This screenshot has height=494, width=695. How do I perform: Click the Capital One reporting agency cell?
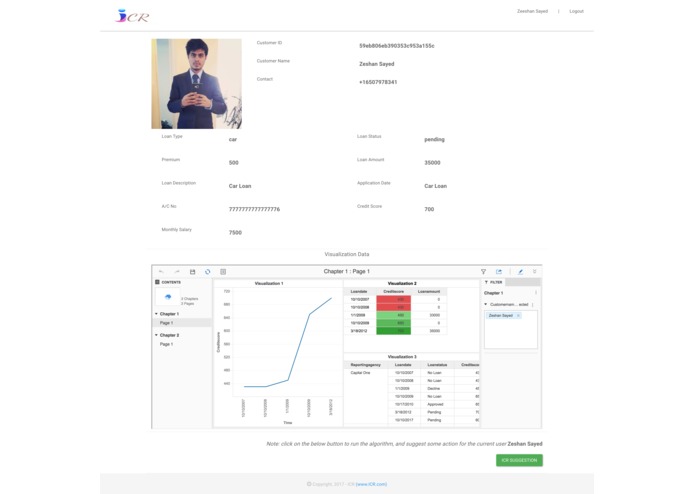coord(360,373)
